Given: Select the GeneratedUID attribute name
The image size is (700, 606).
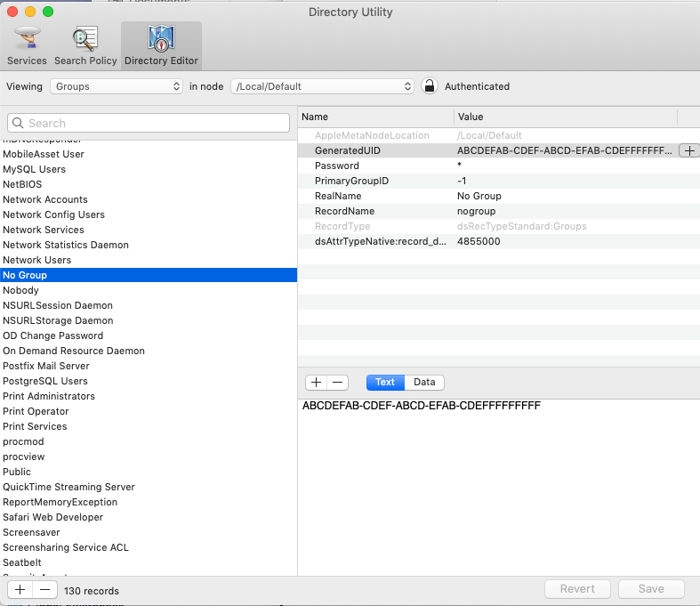Looking at the screenshot, I should (347, 150).
